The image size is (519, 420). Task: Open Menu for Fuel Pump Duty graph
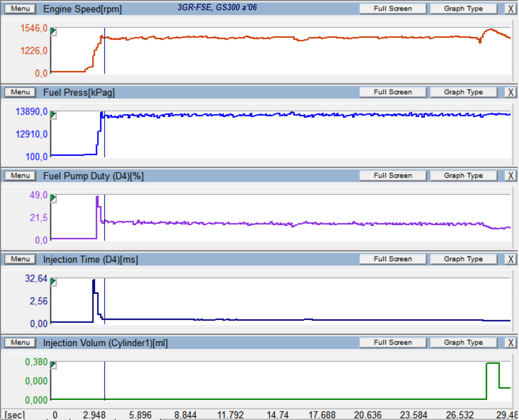(x=20, y=176)
